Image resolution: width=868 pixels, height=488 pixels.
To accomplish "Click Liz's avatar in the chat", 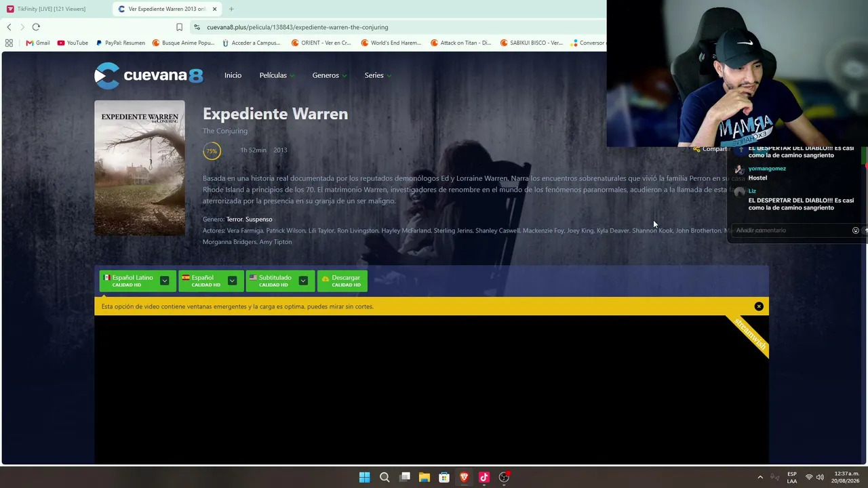I will click(739, 192).
